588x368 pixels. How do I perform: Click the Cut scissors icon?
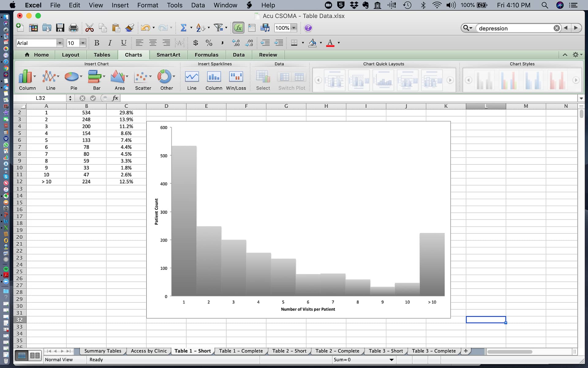pos(89,28)
